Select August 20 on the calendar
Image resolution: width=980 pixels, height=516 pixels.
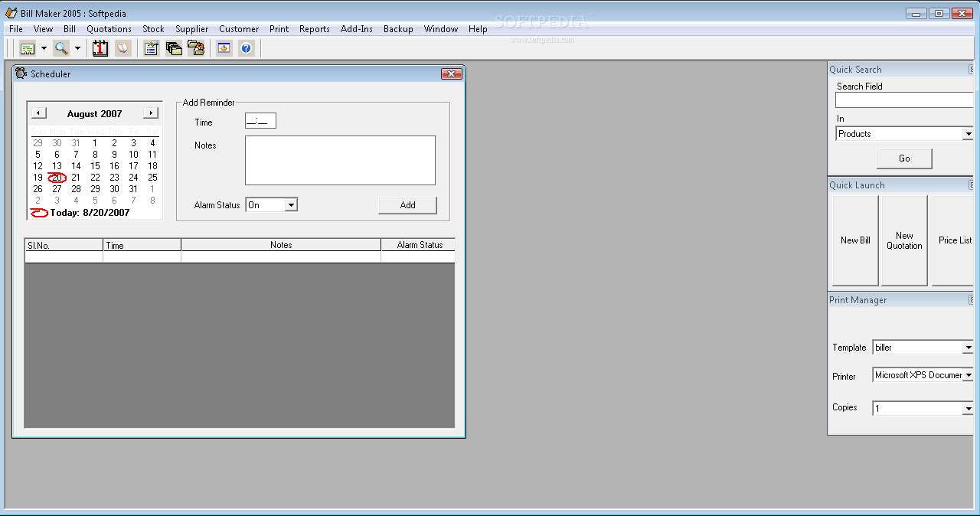pos(57,178)
